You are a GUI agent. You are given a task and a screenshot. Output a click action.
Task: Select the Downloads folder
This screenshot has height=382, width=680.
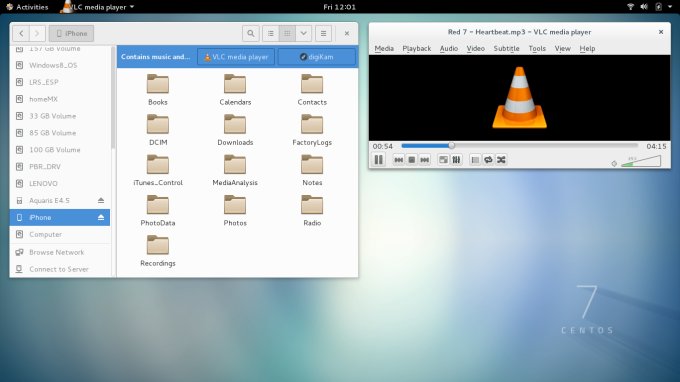pyautogui.click(x=235, y=130)
